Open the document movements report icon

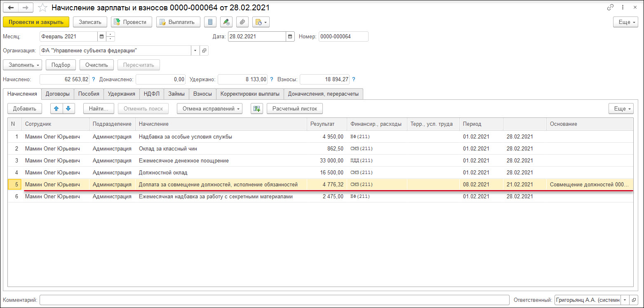tap(211, 22)
